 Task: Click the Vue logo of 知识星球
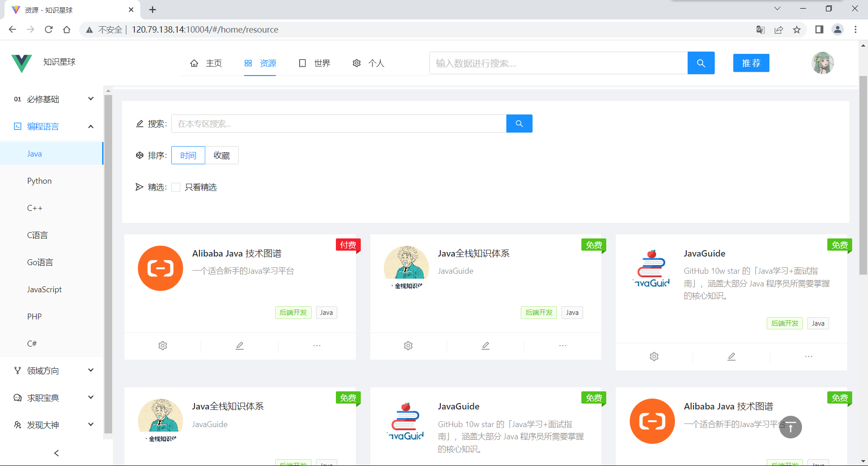(22, 63)
